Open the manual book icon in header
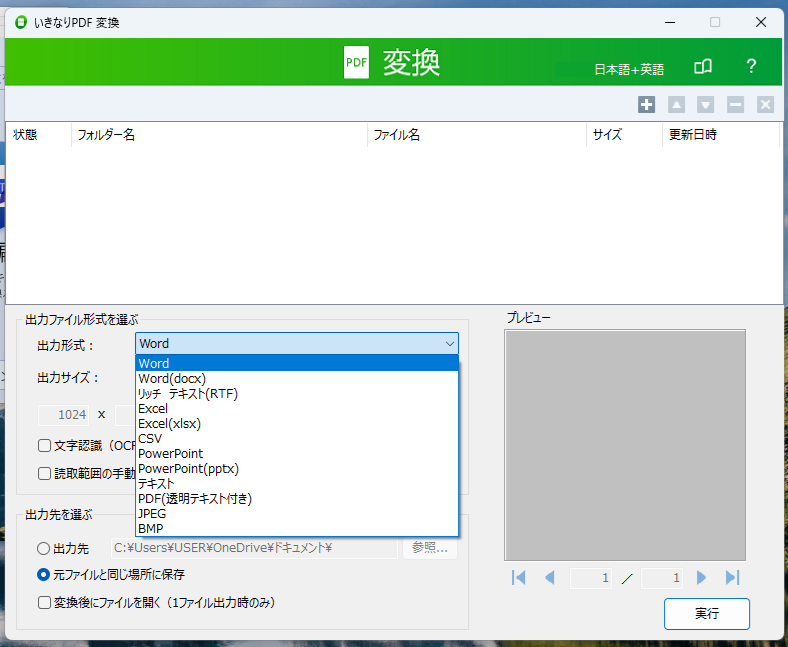788x647 pixels. pos(703,66)
